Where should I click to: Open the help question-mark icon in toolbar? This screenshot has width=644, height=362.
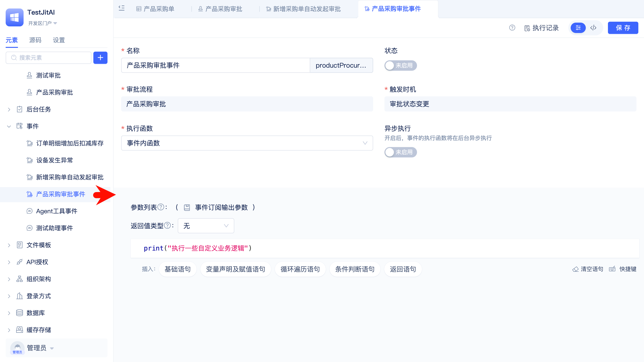pos(512,28)
